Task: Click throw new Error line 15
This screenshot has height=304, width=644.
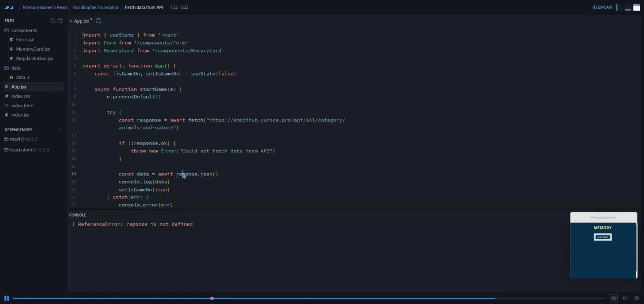Action: pyautogui.click(x=203, y=151)
